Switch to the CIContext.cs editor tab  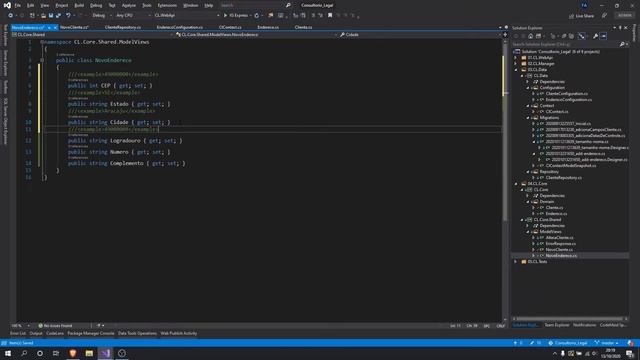(x=230, y=27)
